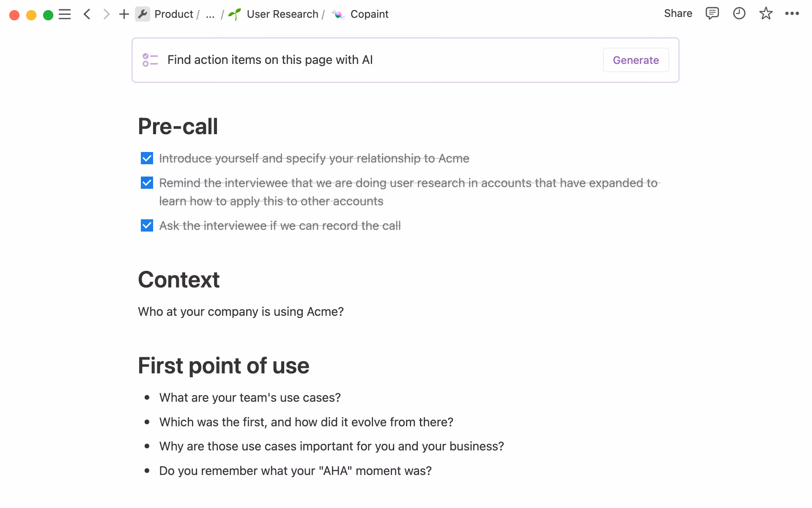The height and width of the screenshot is (508, 812).
Task: Uncheck 'Introduce yourself and specify your relationship'
Action: pos(146,158)
